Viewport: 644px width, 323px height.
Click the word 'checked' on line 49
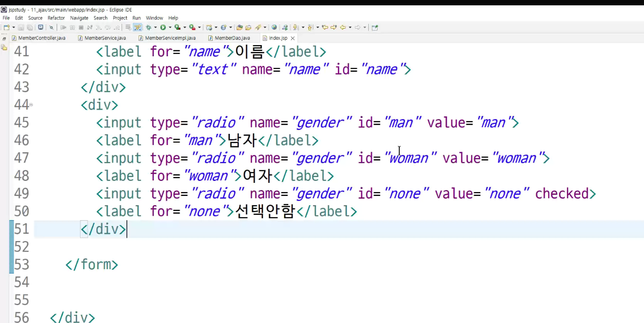point(562,194)
